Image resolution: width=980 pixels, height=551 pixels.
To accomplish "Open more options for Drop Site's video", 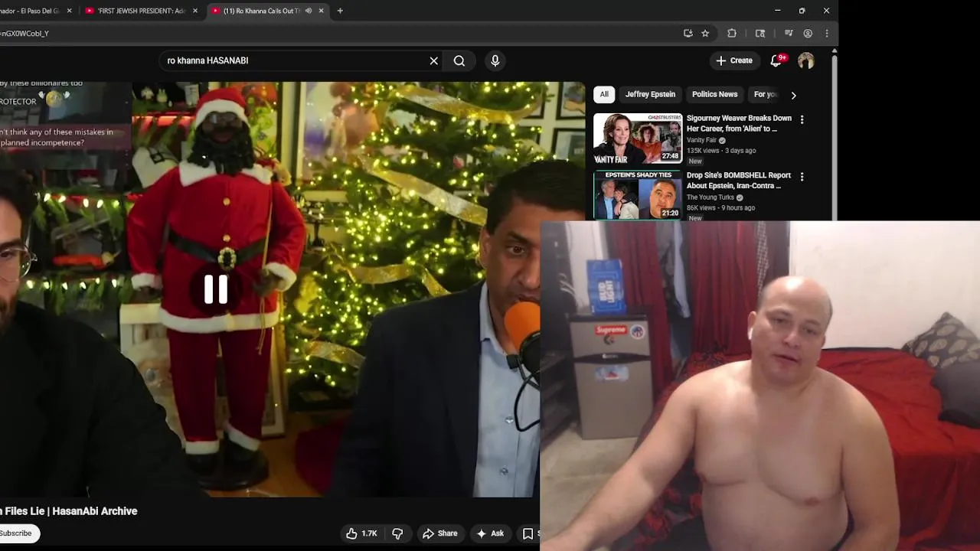I will click(802, 177).
